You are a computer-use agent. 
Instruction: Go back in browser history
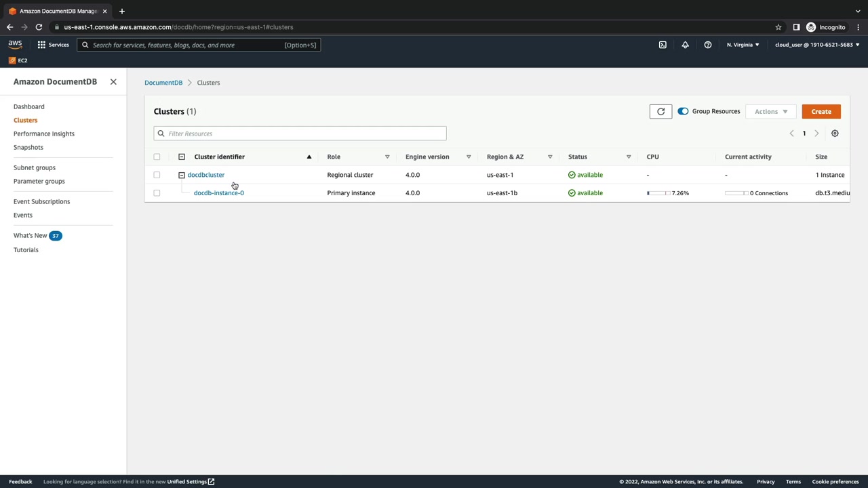[x=9, y=27]
